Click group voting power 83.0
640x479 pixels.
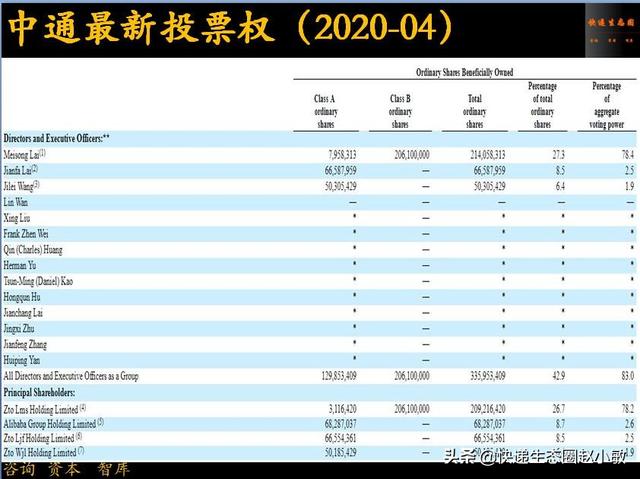tap(627, 376)
